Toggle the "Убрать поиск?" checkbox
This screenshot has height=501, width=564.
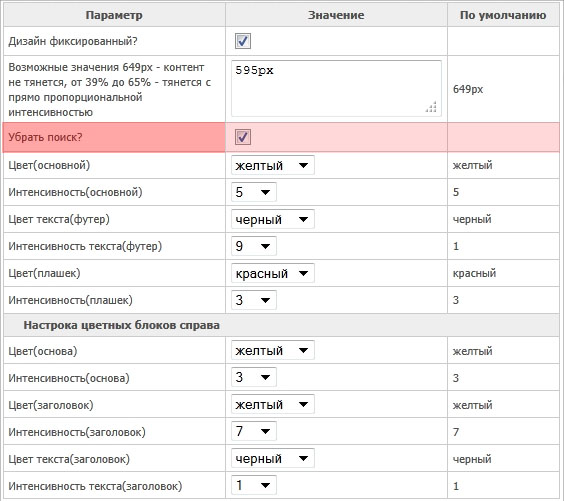point(243,137)
